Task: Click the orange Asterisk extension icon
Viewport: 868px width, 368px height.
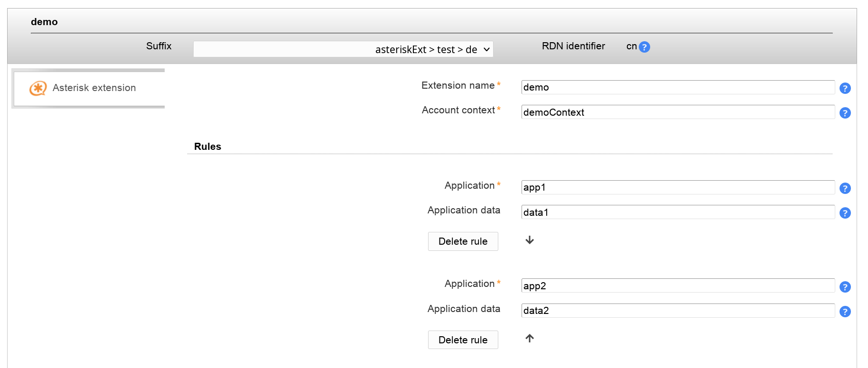Action: click(x=38, y=88)
